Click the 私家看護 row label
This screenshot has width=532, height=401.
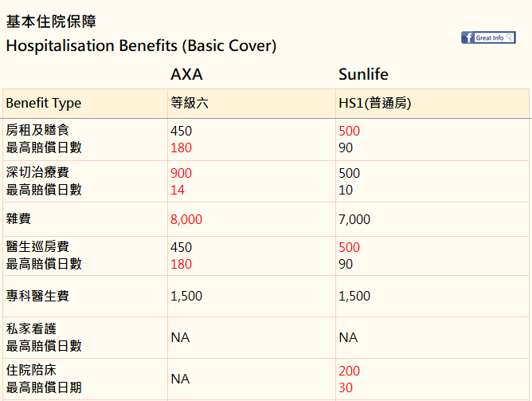tap(31, 328)
